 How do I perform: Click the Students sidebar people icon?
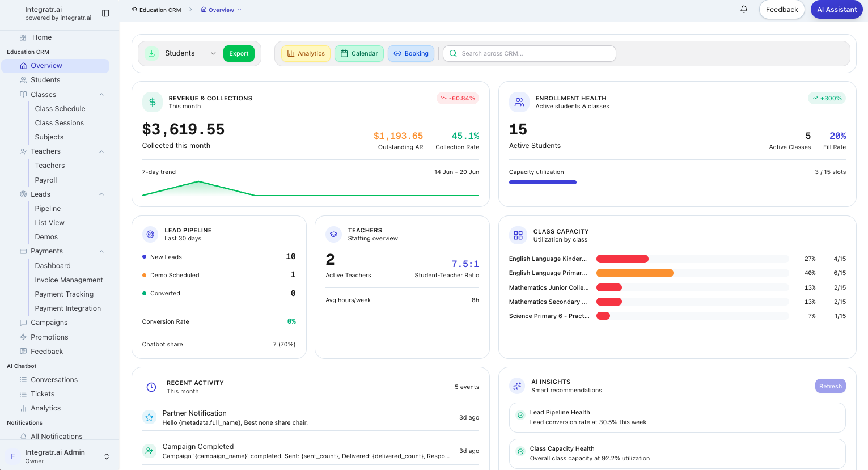[23, 80]
